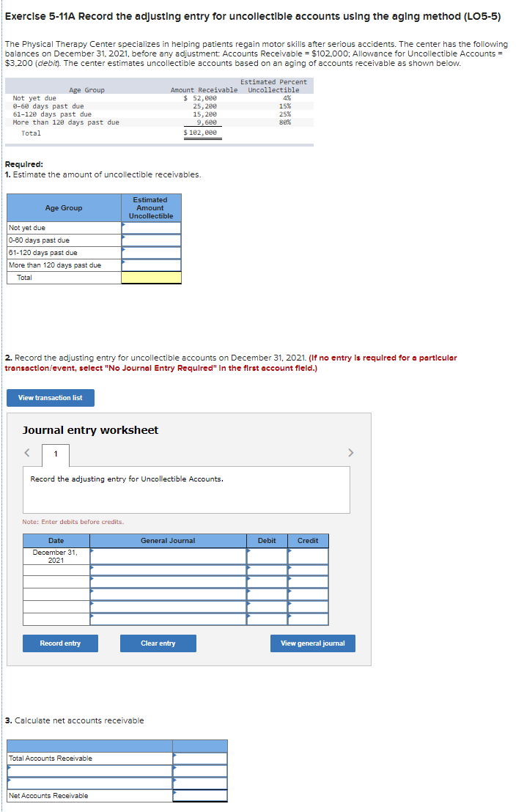This screenshot has width=524, height=812.
Task: Click the Clear entry button
Action: (x=158, y=643)
